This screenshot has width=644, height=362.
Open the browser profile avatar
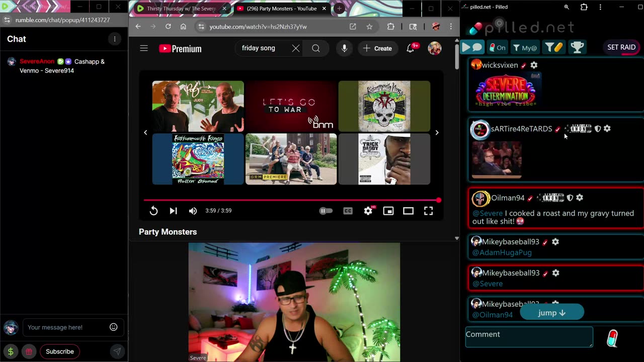(436, 27)
